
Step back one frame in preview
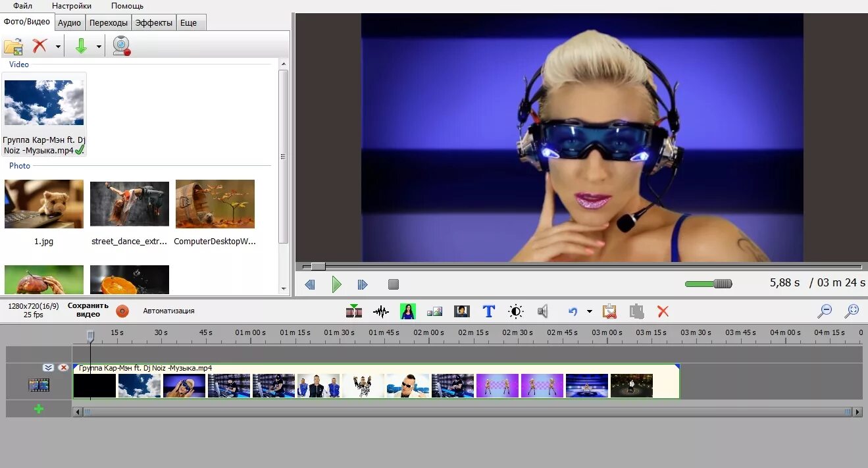[x=310, y=284]
